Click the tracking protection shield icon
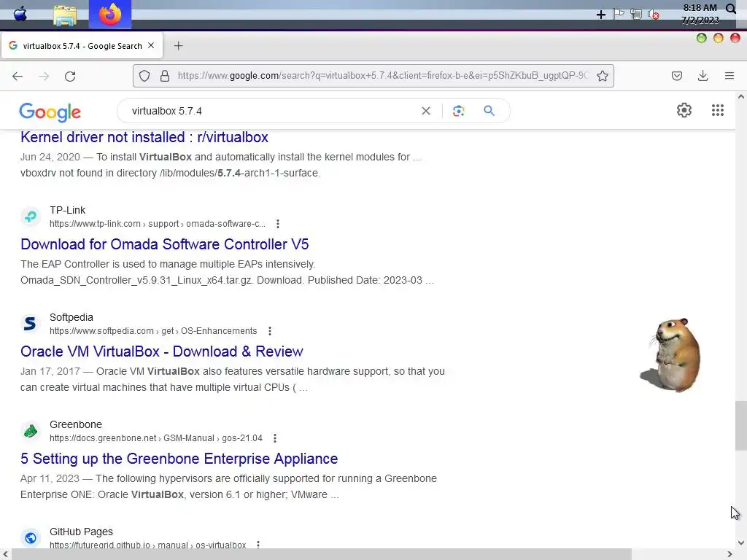 coord(144,76)
